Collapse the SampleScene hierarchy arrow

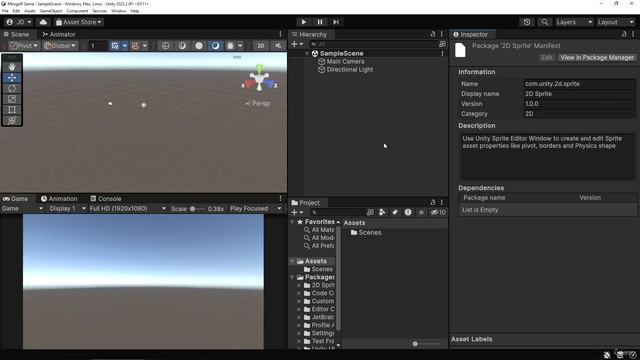pyautogui.click(x=307, y=53)
